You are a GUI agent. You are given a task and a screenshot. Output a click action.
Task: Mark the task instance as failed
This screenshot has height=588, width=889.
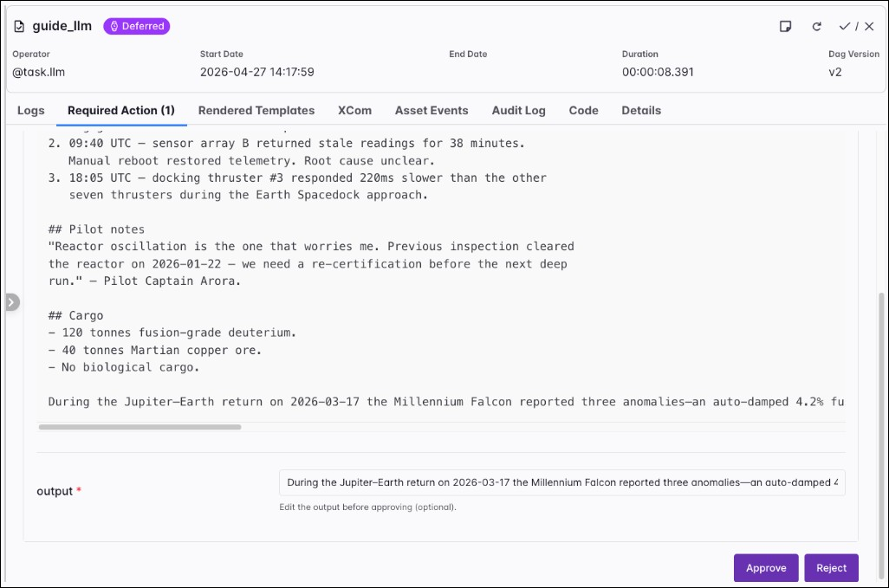[869, 27]
